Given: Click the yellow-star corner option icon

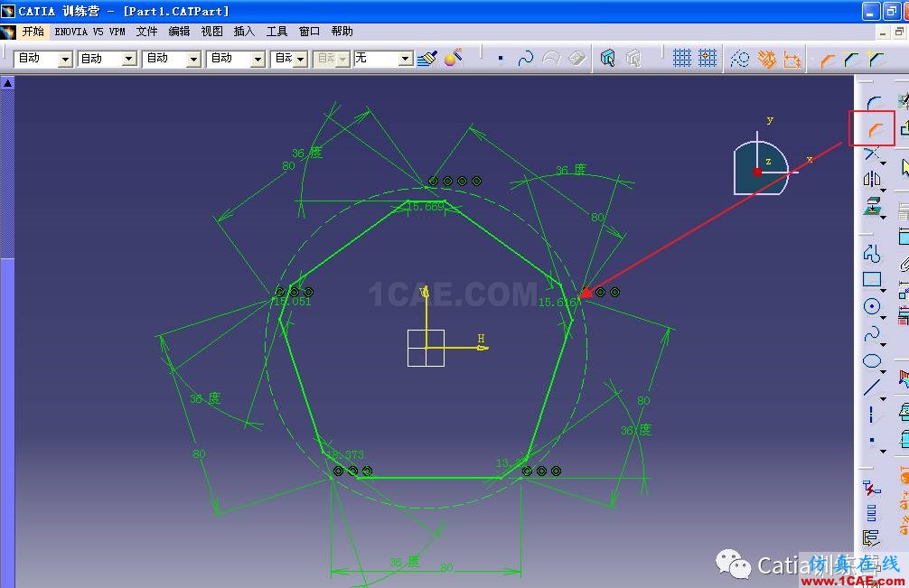Looking at the screenshot, I should coord(876,58).
